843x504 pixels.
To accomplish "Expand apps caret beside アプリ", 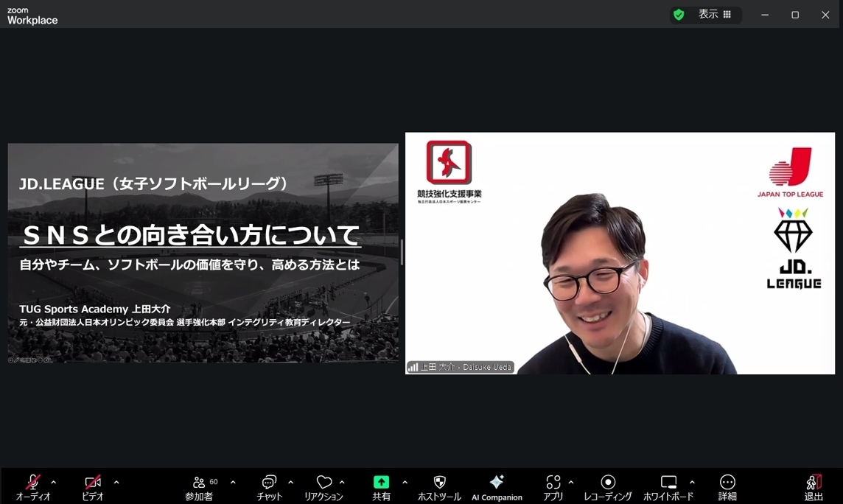I will (570, 483).
